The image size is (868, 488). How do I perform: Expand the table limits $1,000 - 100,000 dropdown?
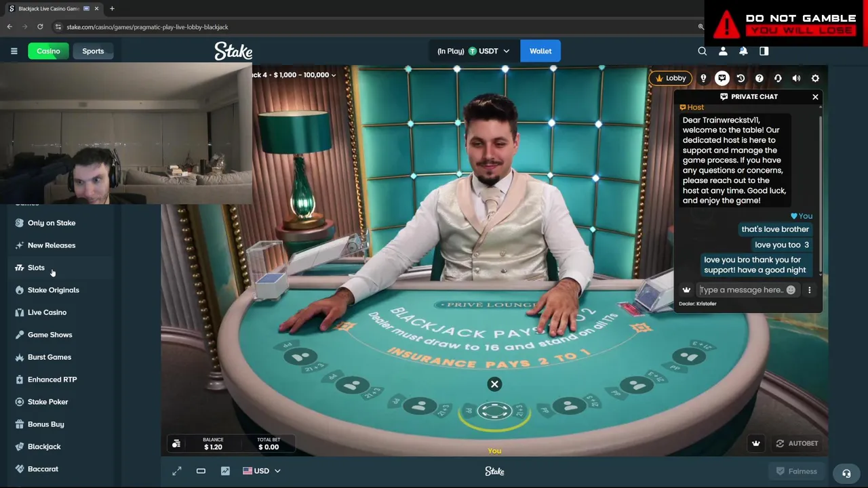click(x=295, y=75)
